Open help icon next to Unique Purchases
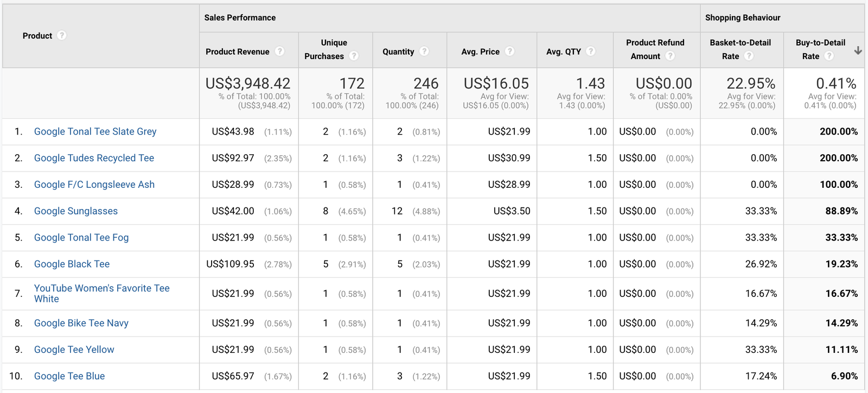 pos(354,55)
